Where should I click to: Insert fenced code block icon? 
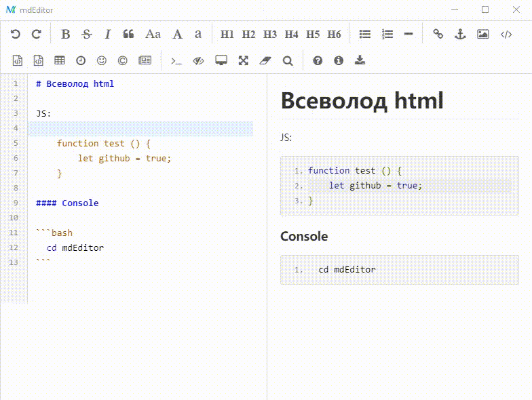(38, 60)
